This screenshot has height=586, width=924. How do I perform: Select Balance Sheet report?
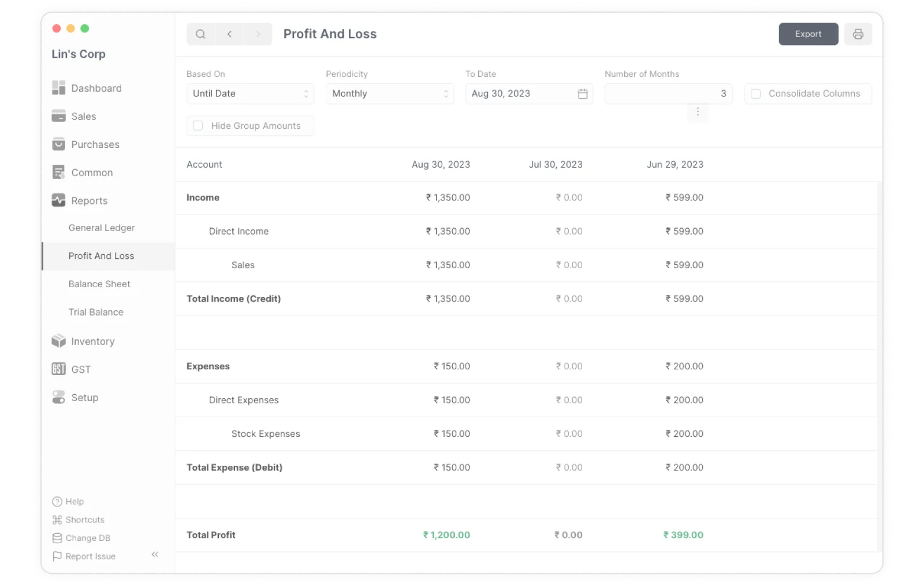tap(99, 284)
